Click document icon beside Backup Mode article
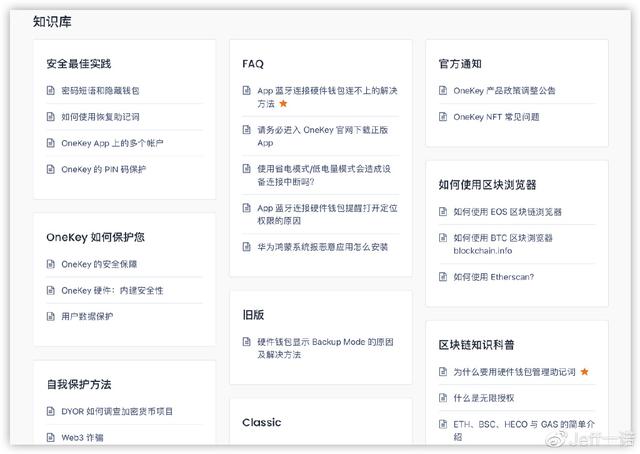The height and width of the screenshot is (454, 640). click(x=247, y=341)
